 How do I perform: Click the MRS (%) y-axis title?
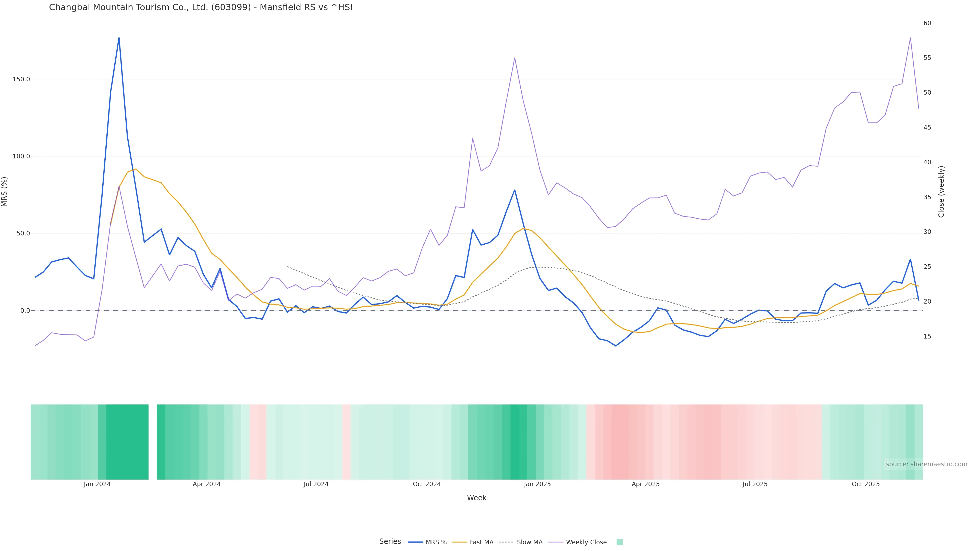click(x=5, y=191)
